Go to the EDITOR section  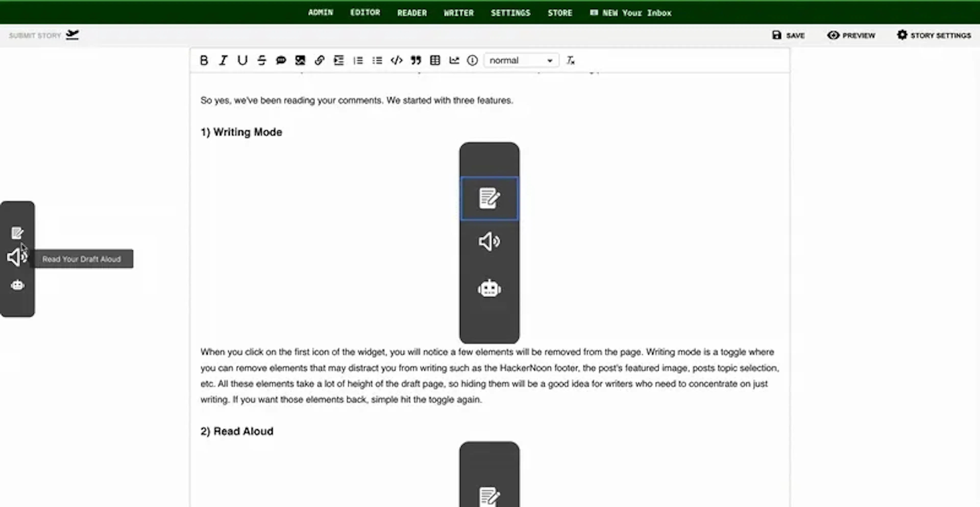365,13
